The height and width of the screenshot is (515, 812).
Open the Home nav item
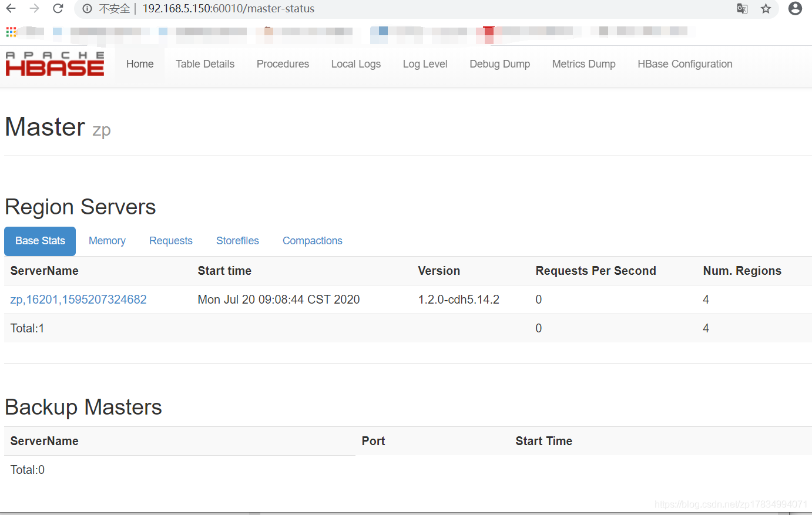[140, 64]
